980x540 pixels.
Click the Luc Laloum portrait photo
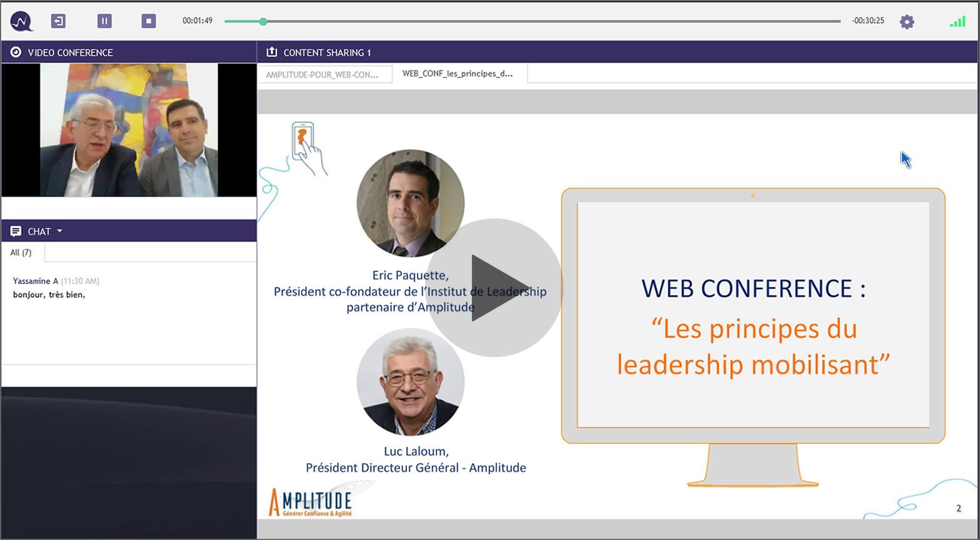point(410,382)
